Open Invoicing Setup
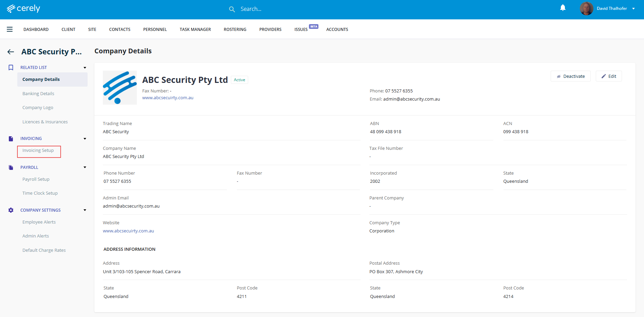 coord(38,151)
